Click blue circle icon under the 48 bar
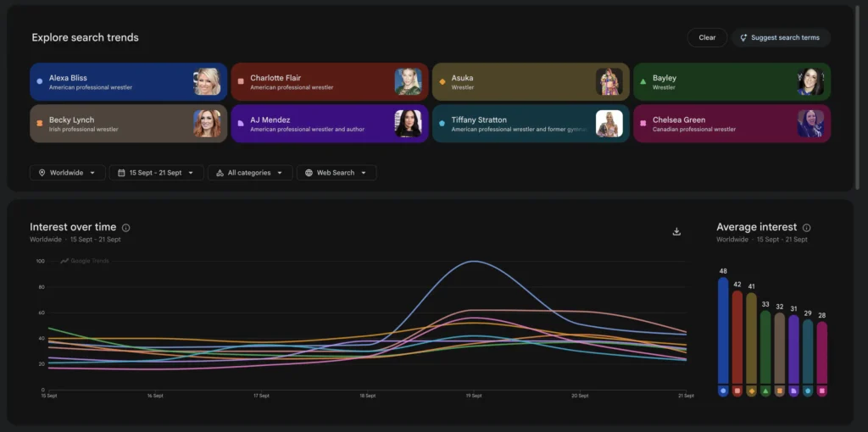The width and height of the screenshot is (868, 432). point(723,391)
